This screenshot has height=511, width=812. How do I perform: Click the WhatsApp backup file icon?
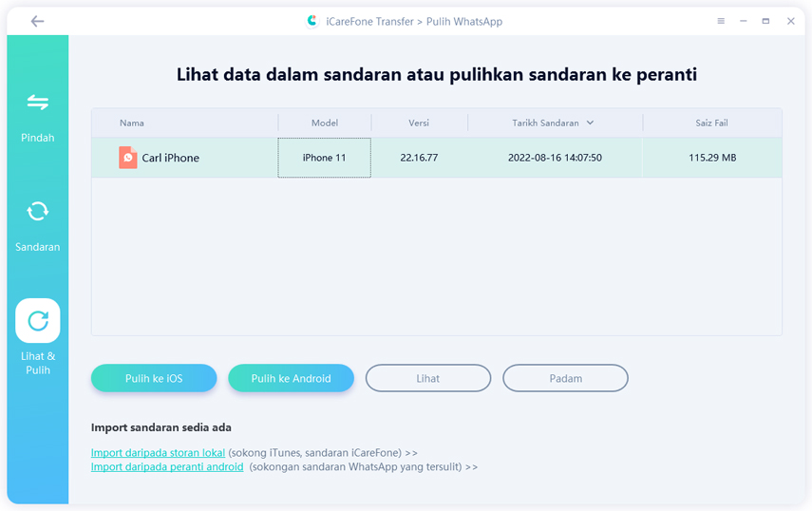[x=128, y=158]
